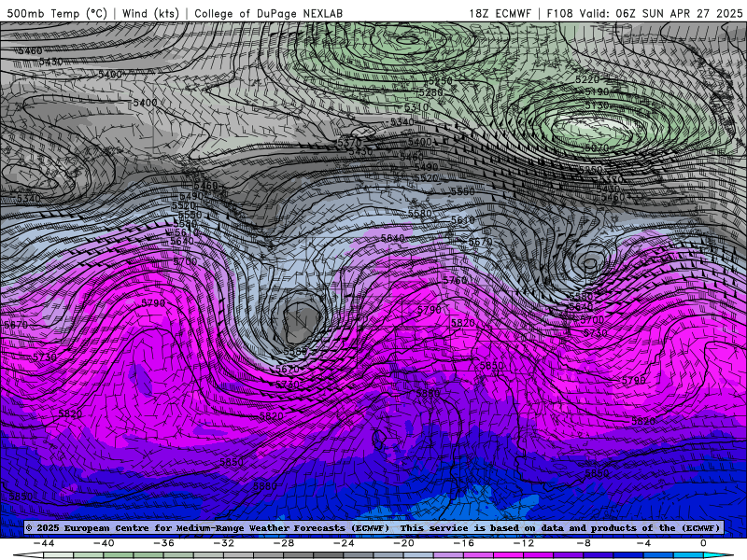747x560 pixels.
Task: Click the 5760 contour label
Action: (x=455, y=280)
